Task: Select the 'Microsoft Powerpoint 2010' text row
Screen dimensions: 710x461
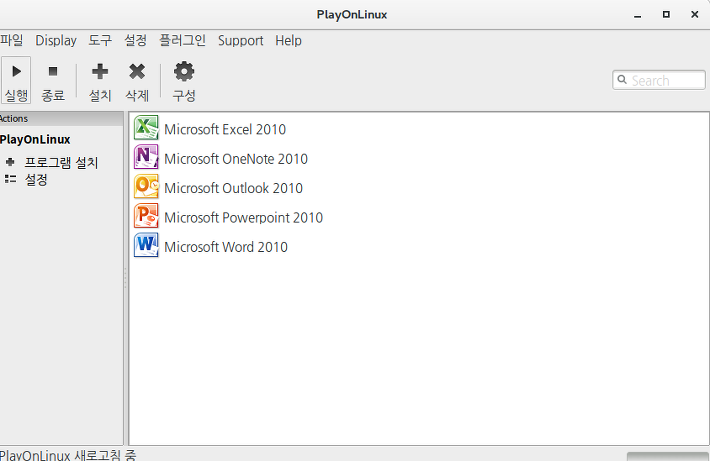Action: [244, 218]
